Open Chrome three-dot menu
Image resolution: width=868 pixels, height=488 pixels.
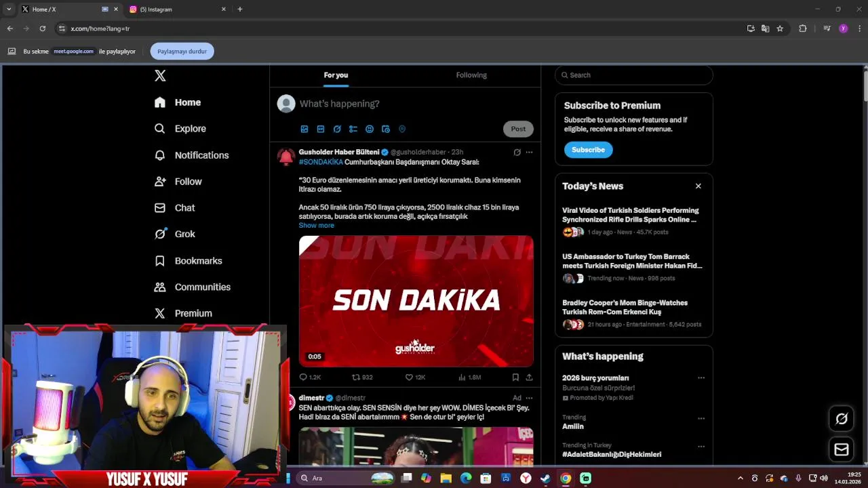[860, 28]
